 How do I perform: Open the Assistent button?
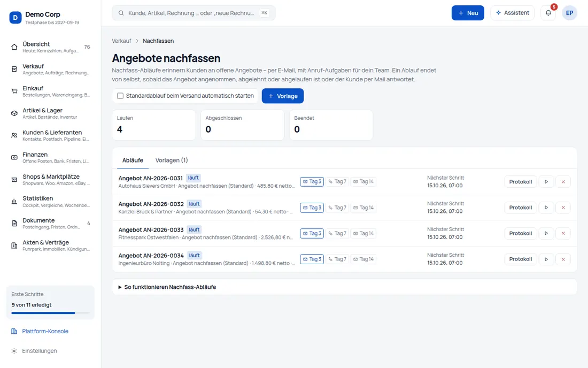click(512, 13)
